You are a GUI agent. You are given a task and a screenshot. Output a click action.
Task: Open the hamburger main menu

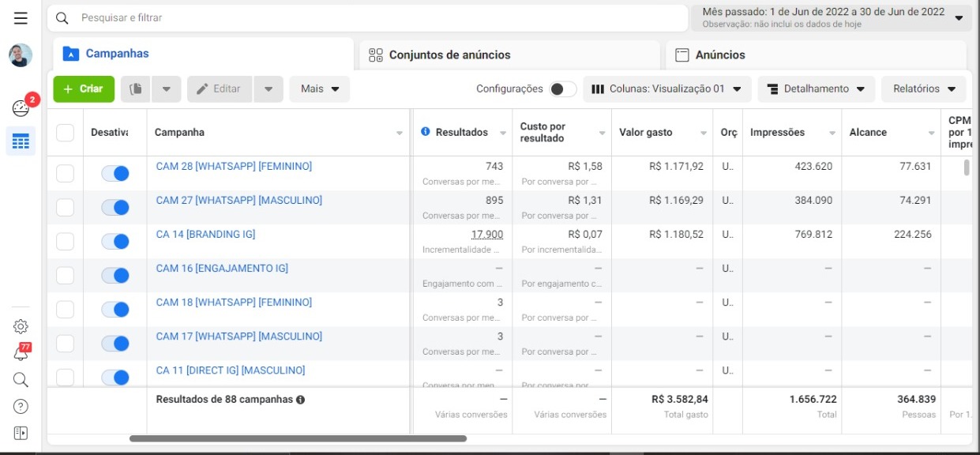tap(21, 18)
